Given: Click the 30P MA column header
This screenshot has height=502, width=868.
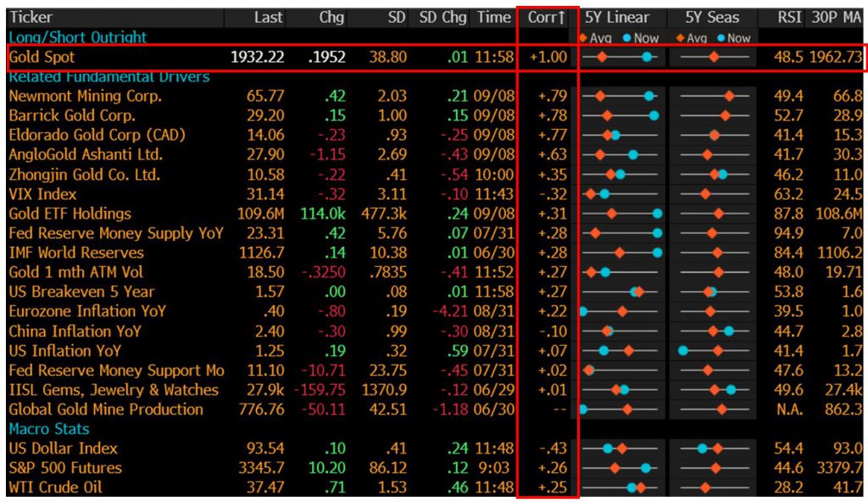Looking at the screenshot, I should coord(837,17).
